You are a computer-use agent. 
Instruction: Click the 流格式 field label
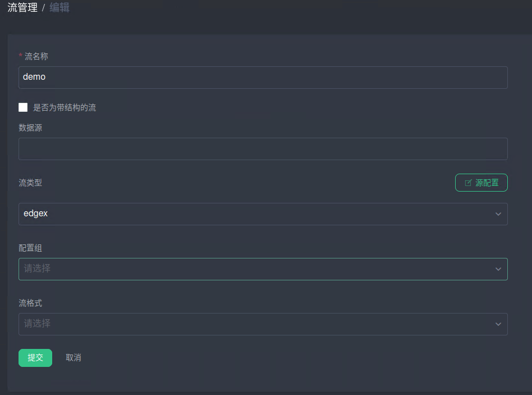(x=30, y=303)
